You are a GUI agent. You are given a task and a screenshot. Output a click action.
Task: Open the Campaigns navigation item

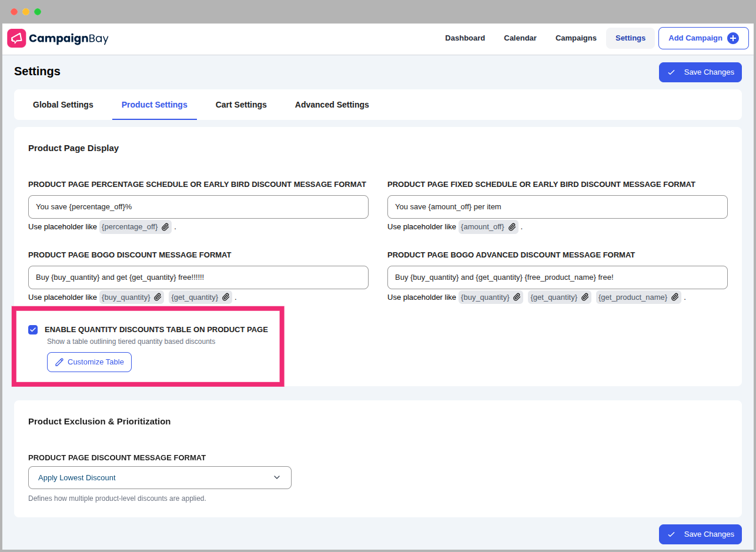point(576,38)
